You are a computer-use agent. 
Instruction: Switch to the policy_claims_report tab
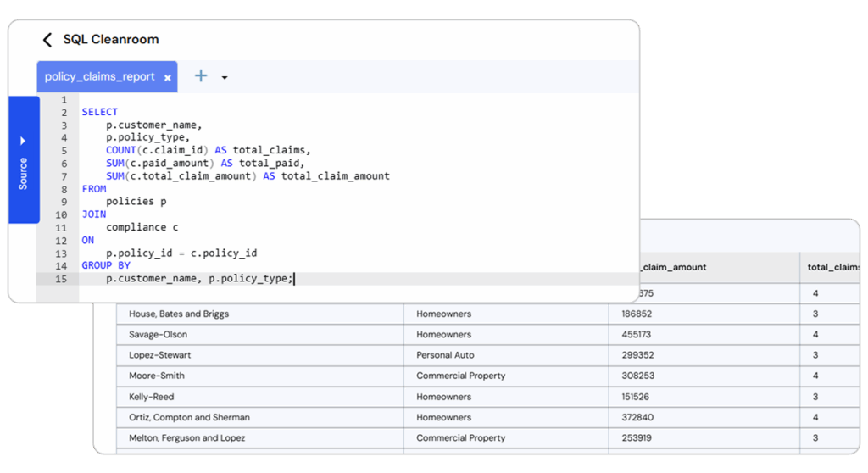point(99,77)
